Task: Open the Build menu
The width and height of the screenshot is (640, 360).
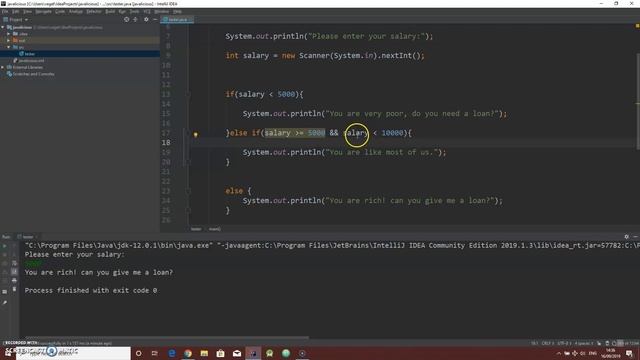Action: tap(110, 11)
